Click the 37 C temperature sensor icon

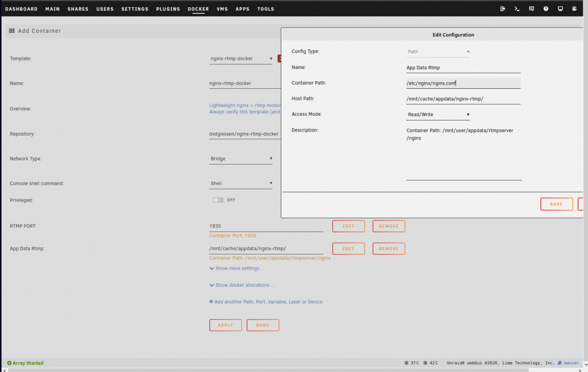coord(406,363)
